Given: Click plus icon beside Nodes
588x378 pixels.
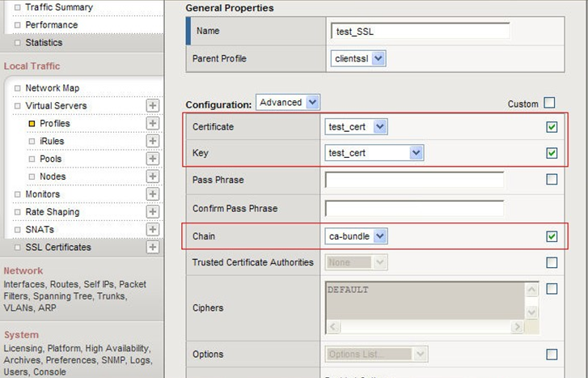Looking at the screenshot, I should click(x=152, y=176).
